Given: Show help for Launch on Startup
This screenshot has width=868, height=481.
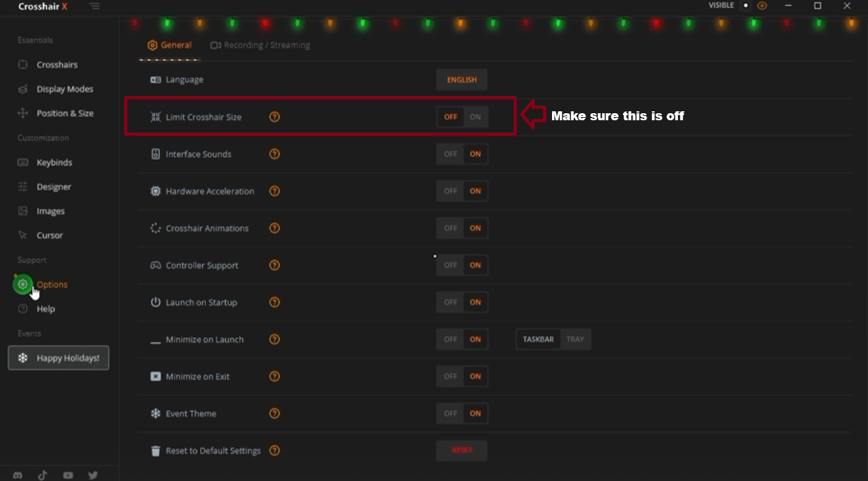Looking at the screenshot, I should (274, 303).
